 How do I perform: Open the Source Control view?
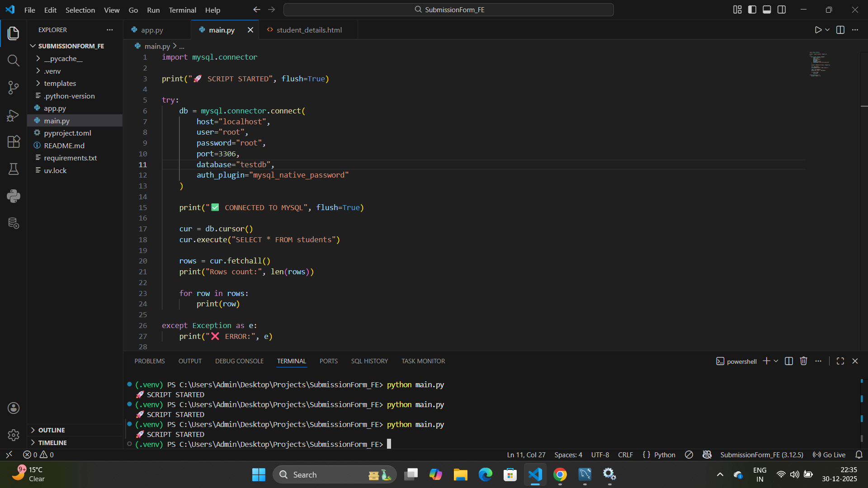click(x=14, y=88)
